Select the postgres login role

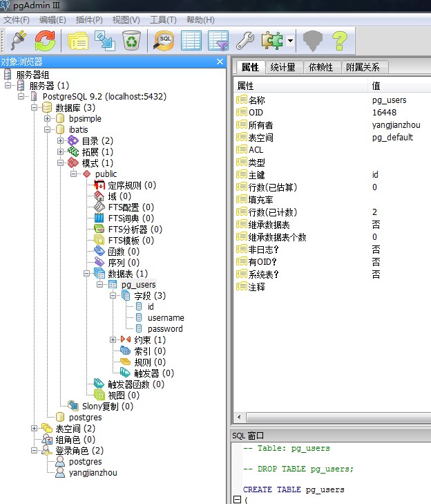pos(85,462)
